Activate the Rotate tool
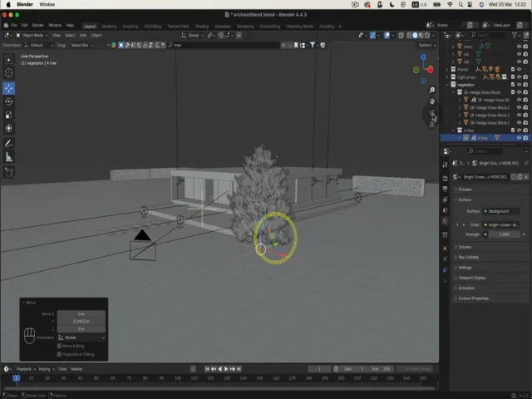Screen dimensions: 532x399 click(x=9, y=101)
